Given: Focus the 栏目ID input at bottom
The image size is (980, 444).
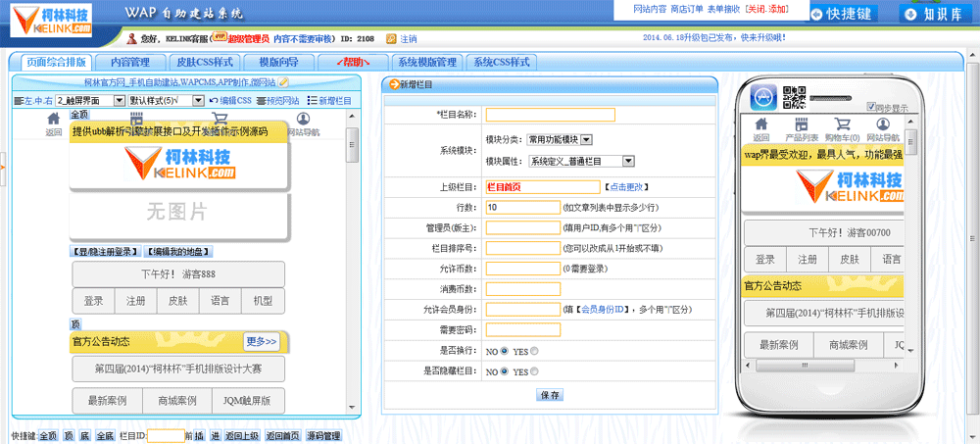Looking at the screenshot, I should coord(167,436).
